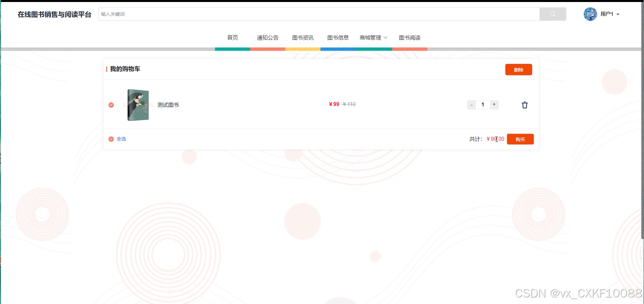Click the trash icon for 测试图书
Viewport: 644px width, 304px height.
click(524, 105)
